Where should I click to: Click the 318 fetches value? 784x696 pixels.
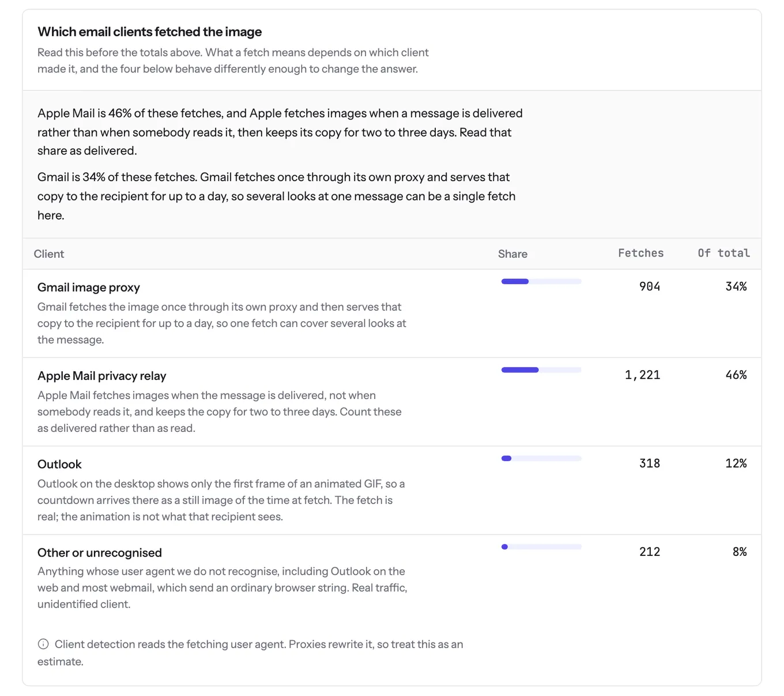[x=650, y=464]
